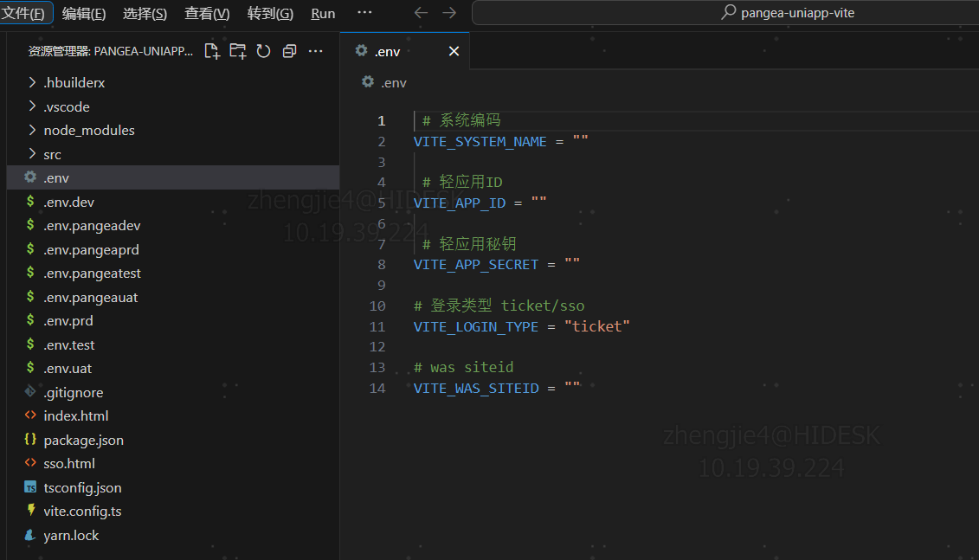This screenshot has height=560, width=979.
Task: Open the .env.pangeadev file
Action: point(173,225)
